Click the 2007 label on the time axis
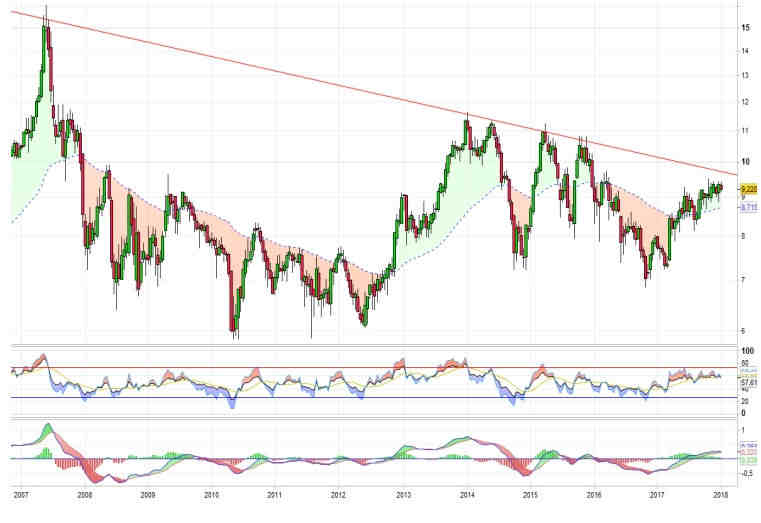 pos(21,495)
